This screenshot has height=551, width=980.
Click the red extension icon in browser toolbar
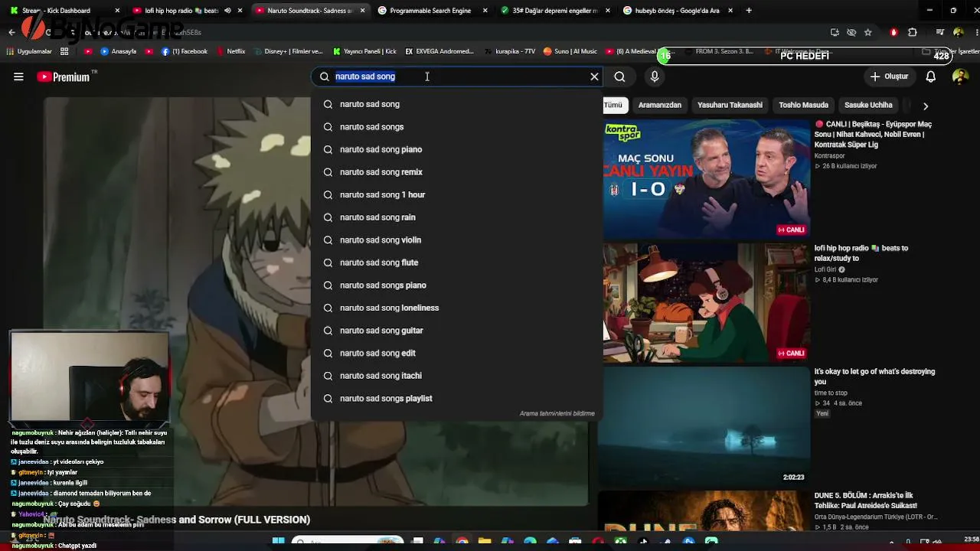pos(893,32)
